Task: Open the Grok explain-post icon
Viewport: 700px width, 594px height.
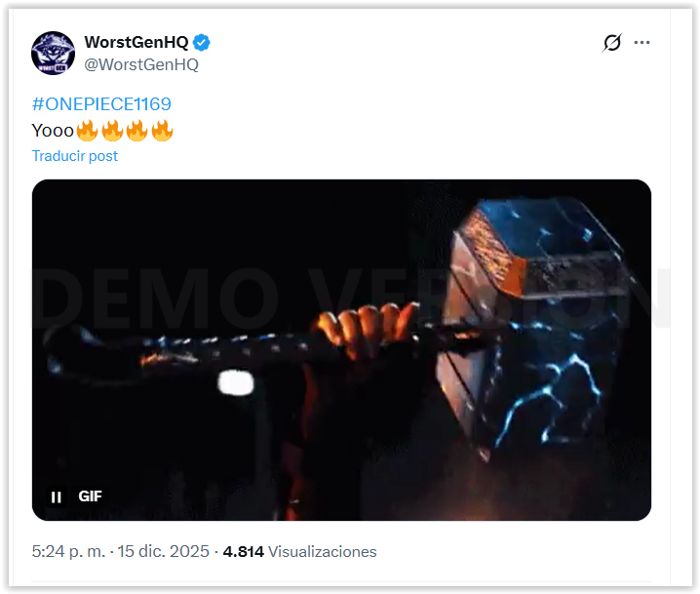Action: (612, 43)
